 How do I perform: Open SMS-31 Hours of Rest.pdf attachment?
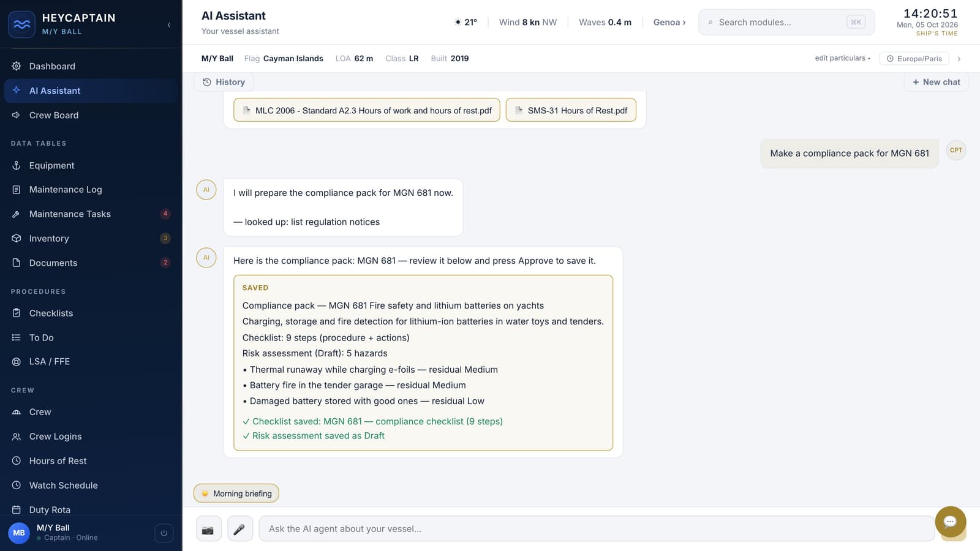point(571,110)
